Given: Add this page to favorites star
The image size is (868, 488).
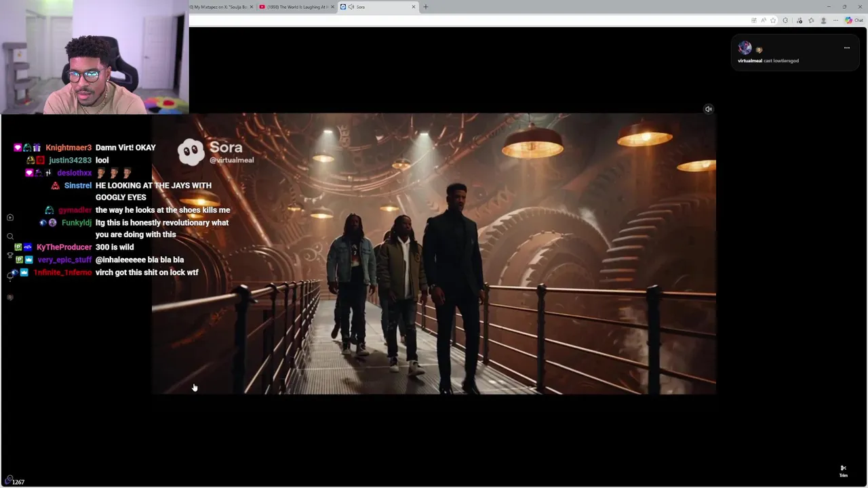Looking at the screenshot, I should 773,20.
